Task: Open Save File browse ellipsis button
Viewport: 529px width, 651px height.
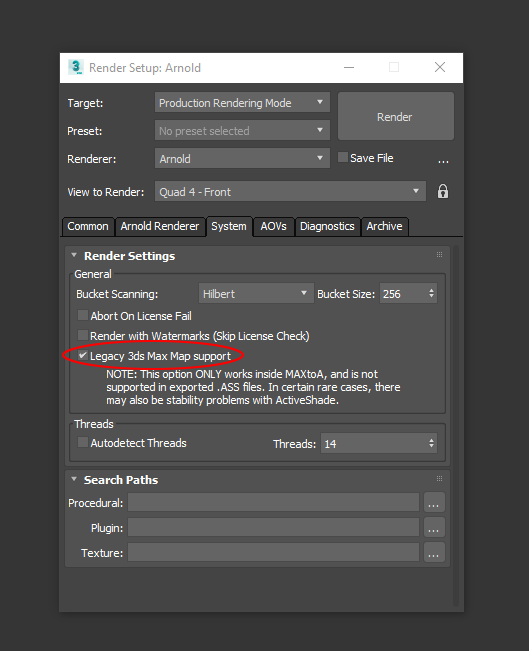Action: coord(443,160)
